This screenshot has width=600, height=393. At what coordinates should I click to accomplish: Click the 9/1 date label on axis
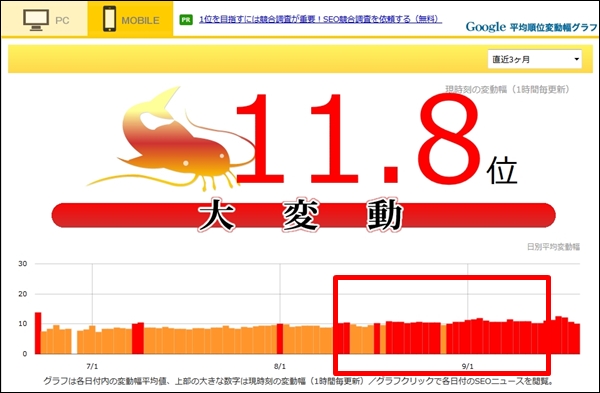pos(467,366)
